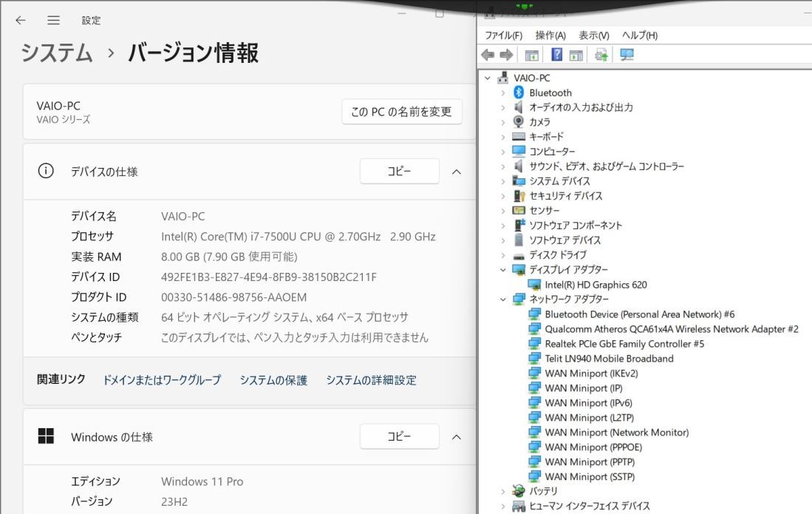Viewport: 812px width, 514px height.
Task: Expand the Bluetooth category
Action: coord(503,92)
